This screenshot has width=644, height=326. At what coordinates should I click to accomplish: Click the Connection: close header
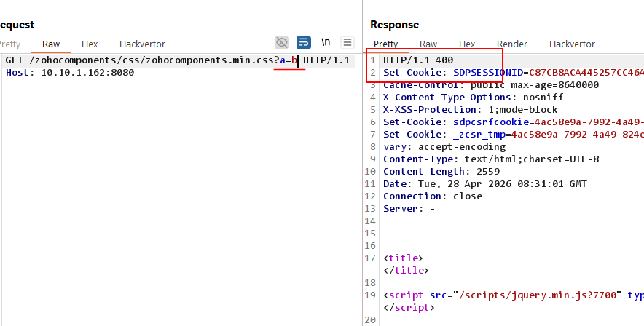[x=433, y=196]
